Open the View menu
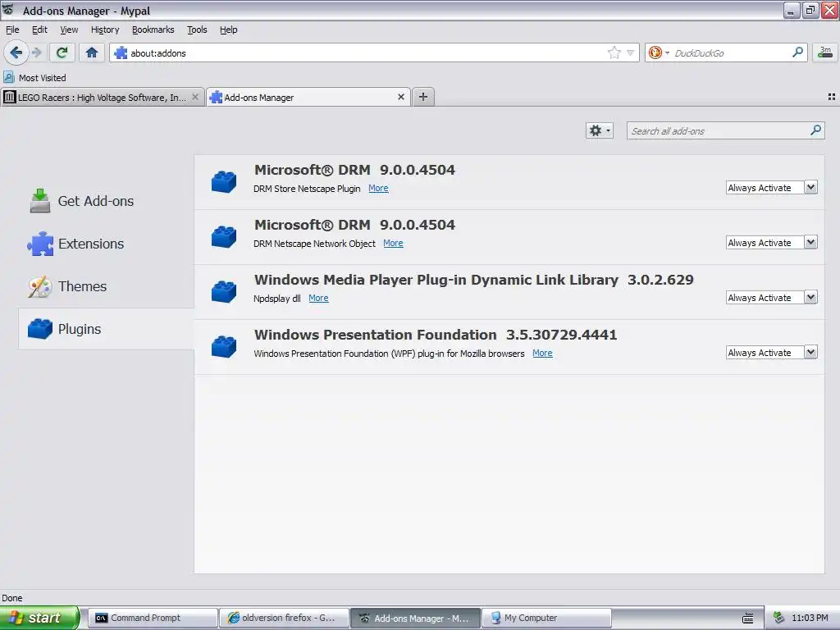Image resolution: width=840 pixels, height=630 pixels. (69, 30)
